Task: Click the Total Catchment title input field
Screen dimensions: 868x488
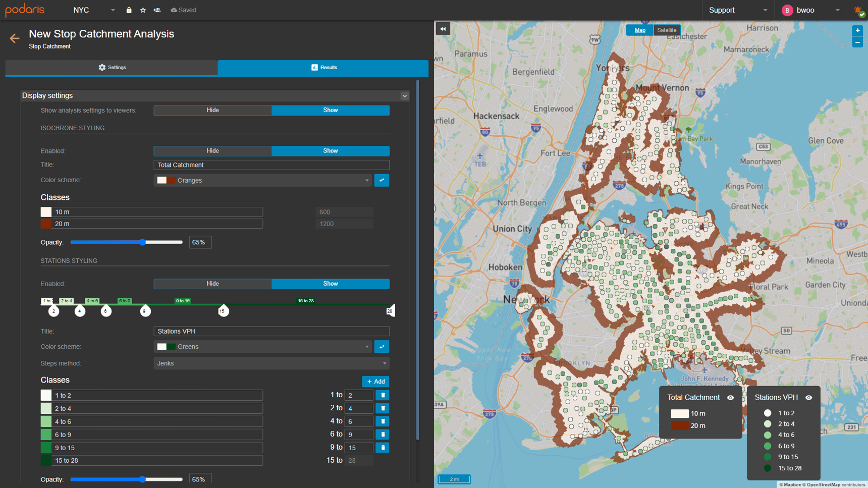Action: pyautogui.click(x=271, y=165)
